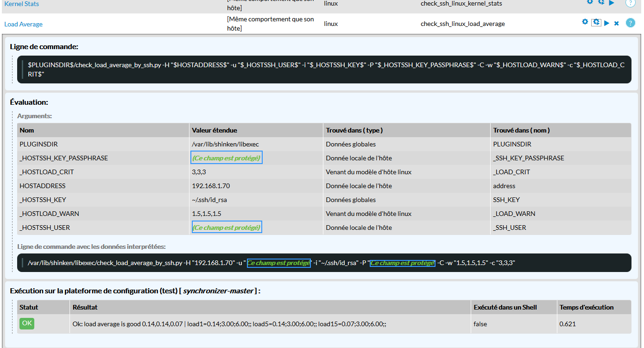Click the gear settings icon for Kernel Stats
Image resolution: width=644 pixels, height=348 pixels.
(590, 2)
